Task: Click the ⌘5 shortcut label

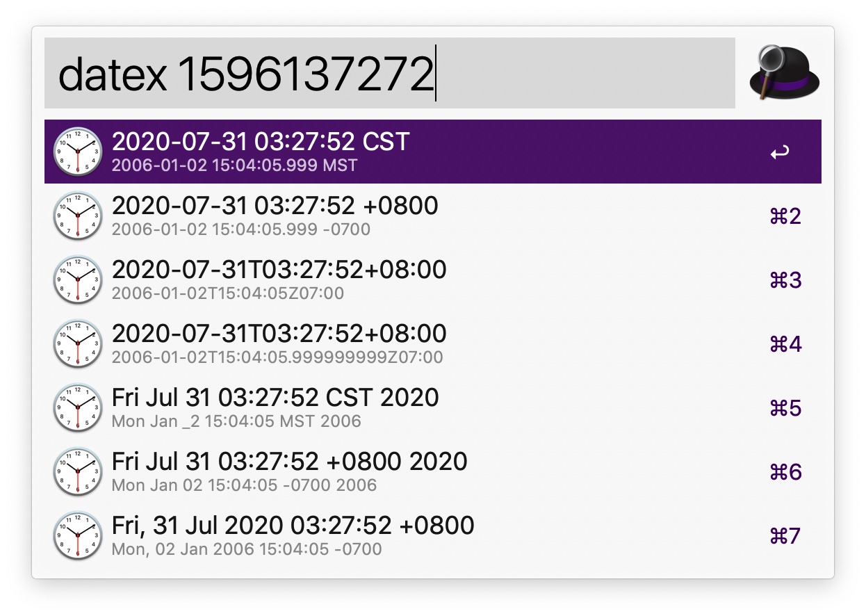Action: tap(786, 408)
